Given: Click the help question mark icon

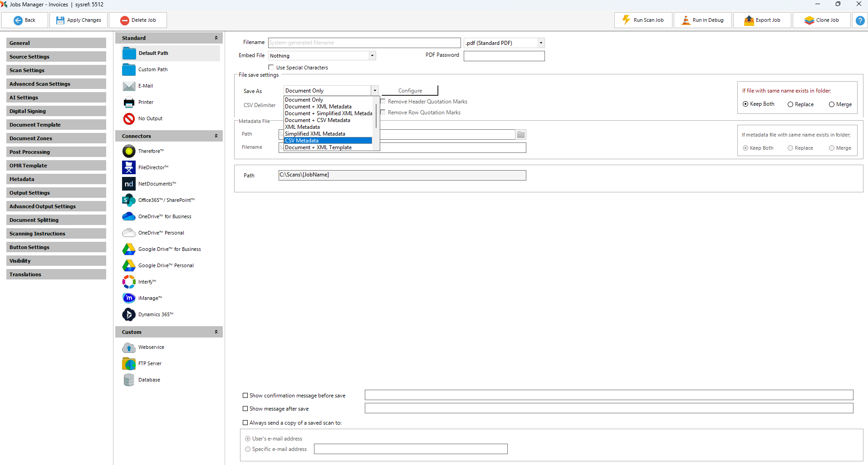Looking at the screenshot, I should (859, 20).
